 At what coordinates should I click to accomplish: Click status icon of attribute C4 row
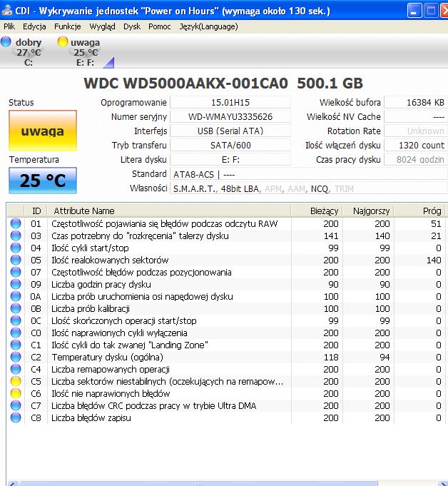click(x=16, y=369)
